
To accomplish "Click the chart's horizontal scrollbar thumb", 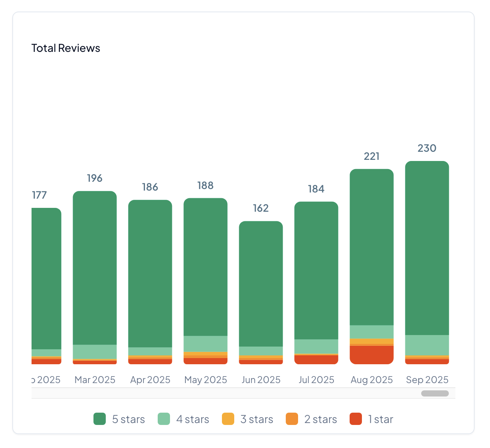I will (435, 393).
